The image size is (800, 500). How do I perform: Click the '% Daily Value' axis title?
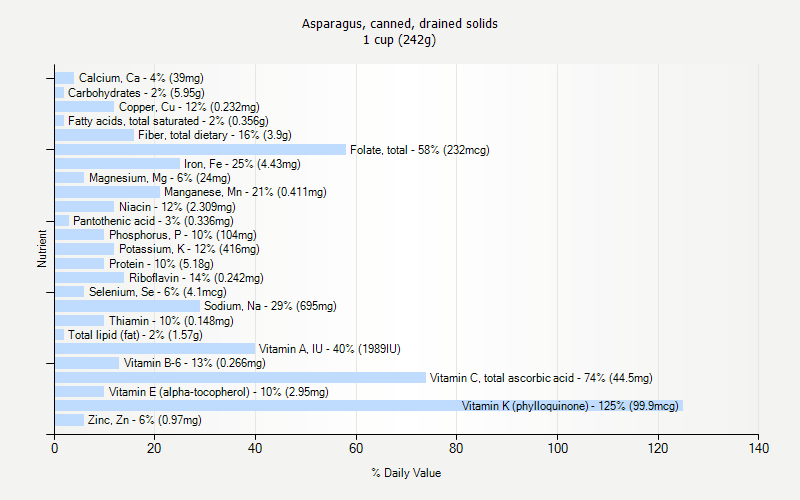point(406,473)
